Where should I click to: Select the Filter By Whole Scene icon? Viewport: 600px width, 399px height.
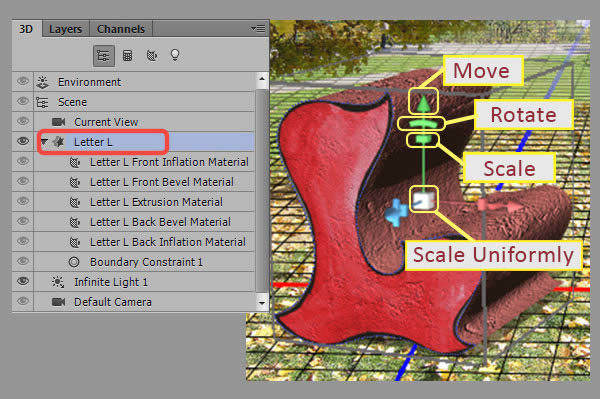104,56
